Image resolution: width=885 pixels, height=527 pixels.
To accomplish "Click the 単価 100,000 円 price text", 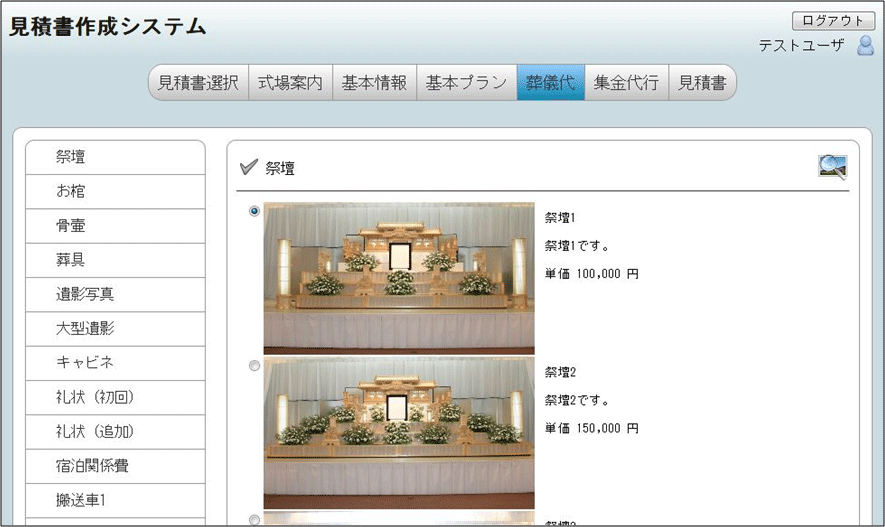I will [592, 274].
